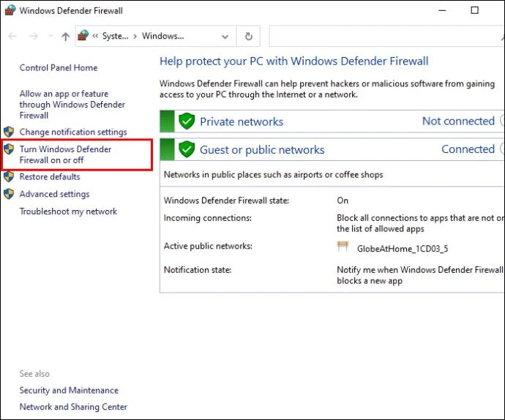Click the 'Help protect your PC' heading
The height and width of the screenshot is (420, 505).
click(294, 61)
